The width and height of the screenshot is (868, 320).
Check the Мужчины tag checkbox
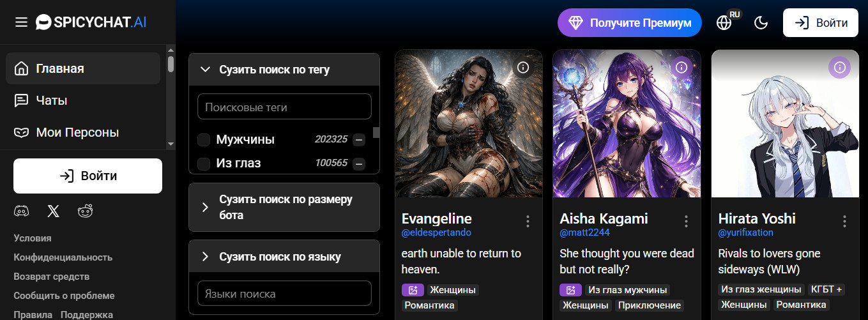click(204, 140)
